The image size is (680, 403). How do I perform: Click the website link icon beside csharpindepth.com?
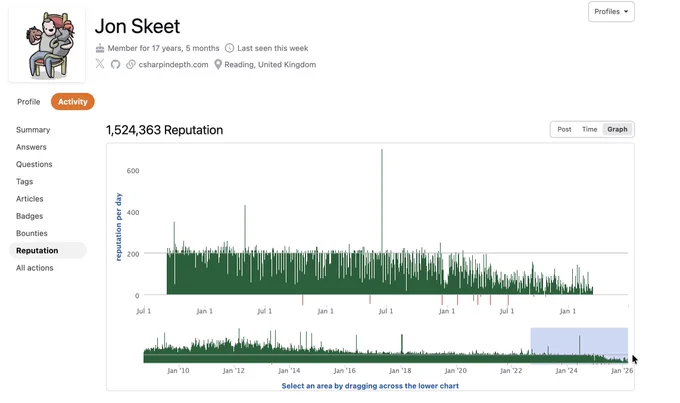(x=131, y=65)
